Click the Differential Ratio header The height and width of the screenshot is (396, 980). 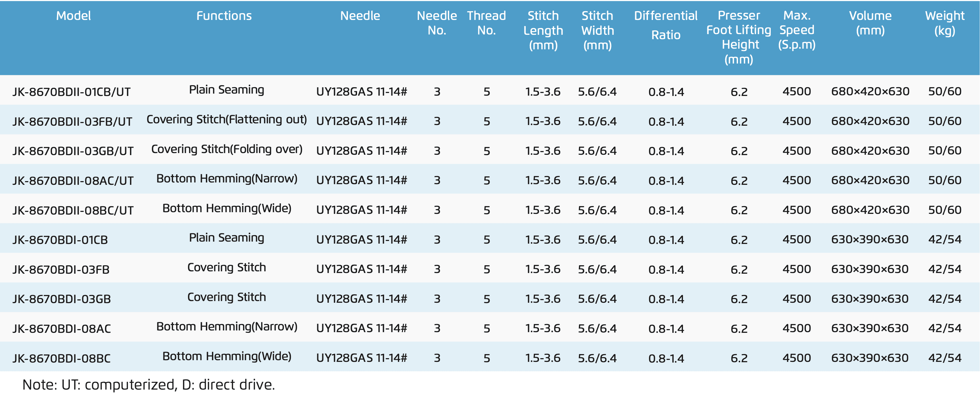pyautogui.click(x=666, y=25)
